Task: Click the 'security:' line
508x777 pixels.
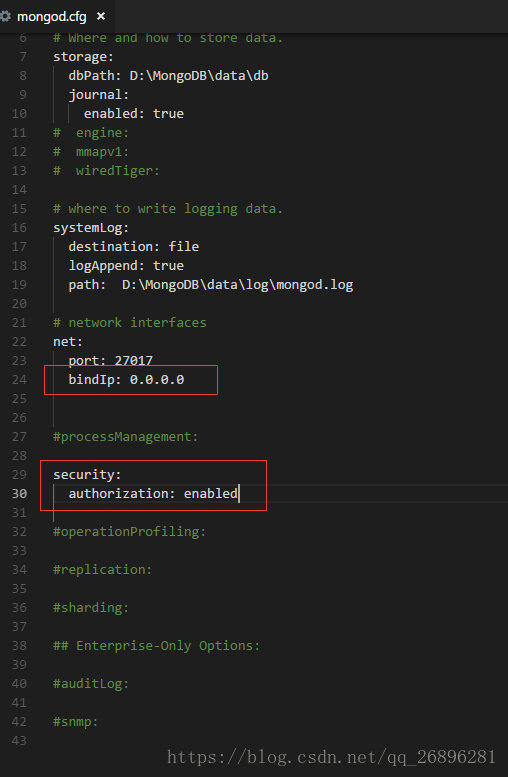Action: [x=87, y=474]
